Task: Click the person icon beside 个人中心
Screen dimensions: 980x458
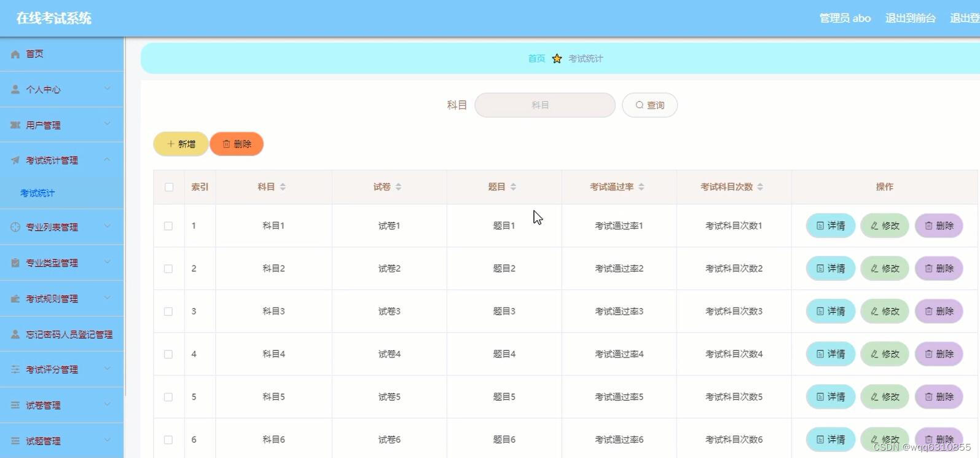Action: tap(15, 89)
